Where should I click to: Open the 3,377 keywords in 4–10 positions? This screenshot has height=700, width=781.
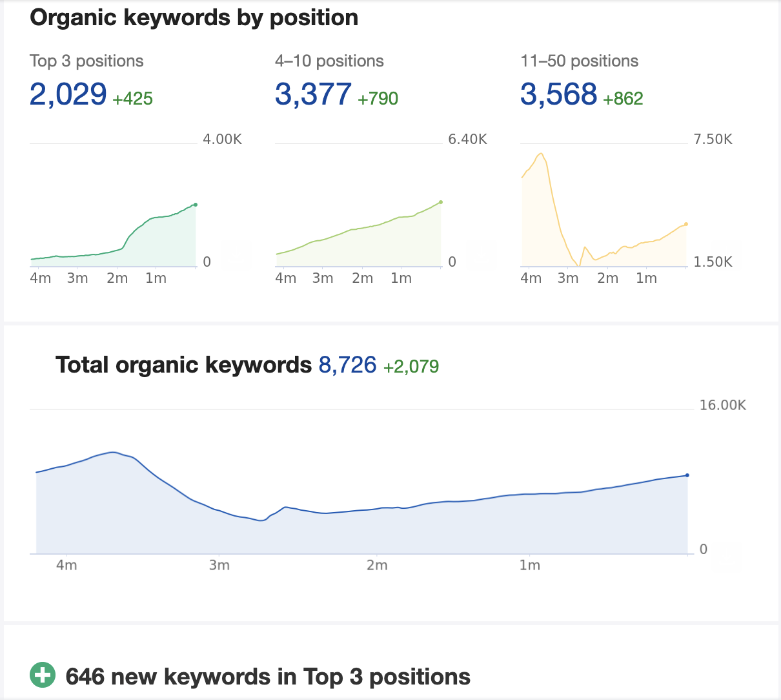(x=314, y=94)
